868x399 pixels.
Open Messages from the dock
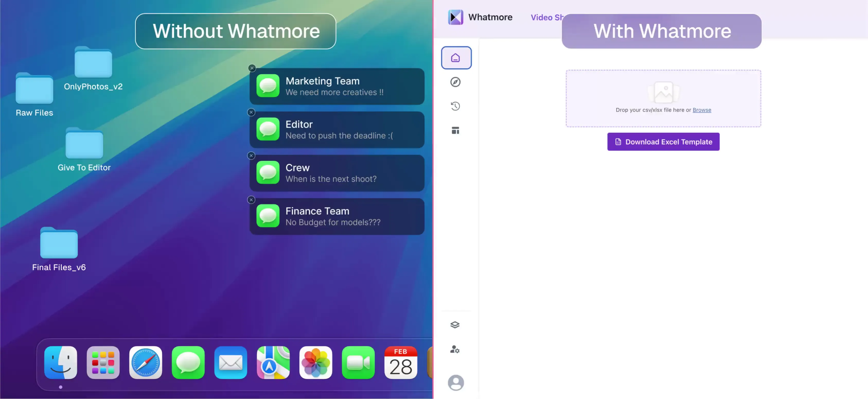point(188,362)
